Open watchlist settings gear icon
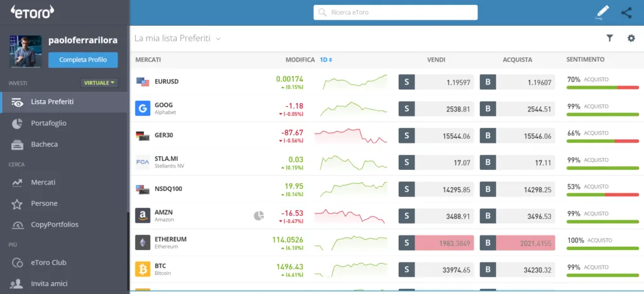This screenshot has width=644, height=294. pos(631,38)
